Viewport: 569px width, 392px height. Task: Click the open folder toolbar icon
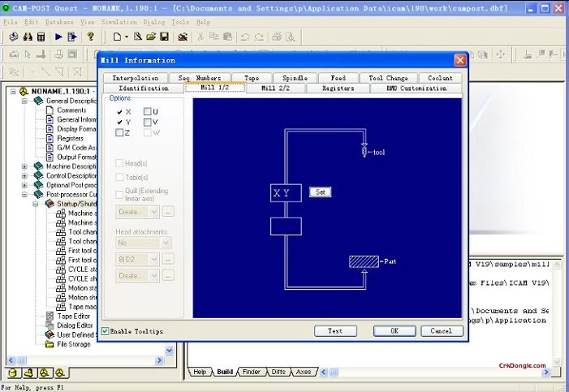click(151, 37)
